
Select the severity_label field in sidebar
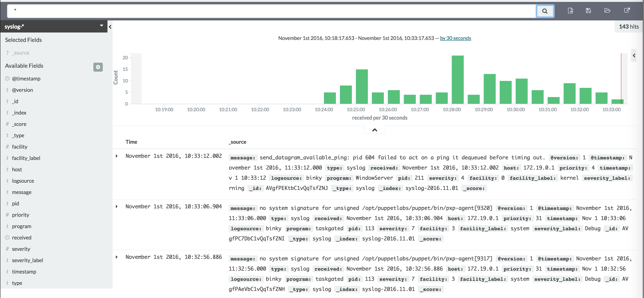point(27,260)
